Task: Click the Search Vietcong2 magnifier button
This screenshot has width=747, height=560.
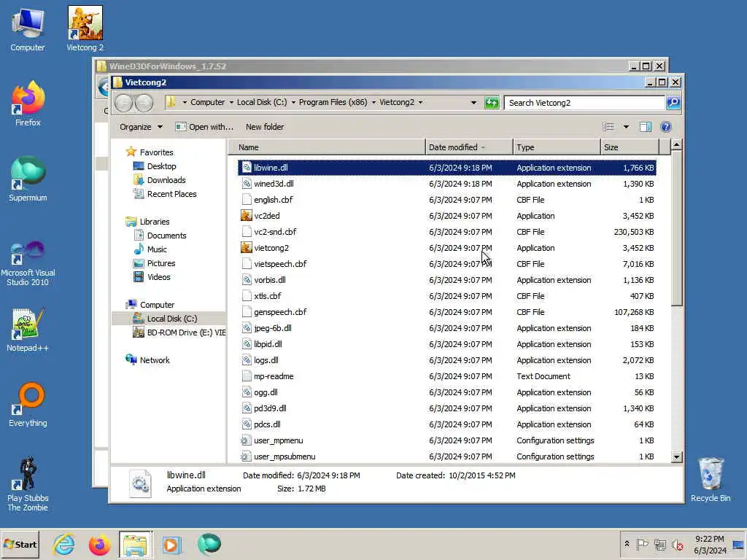Action: point(673,102)
